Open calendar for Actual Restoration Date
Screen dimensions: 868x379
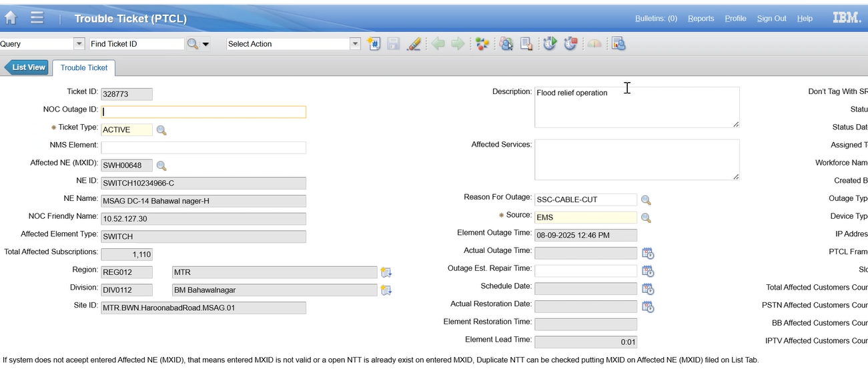click(647, 306)
